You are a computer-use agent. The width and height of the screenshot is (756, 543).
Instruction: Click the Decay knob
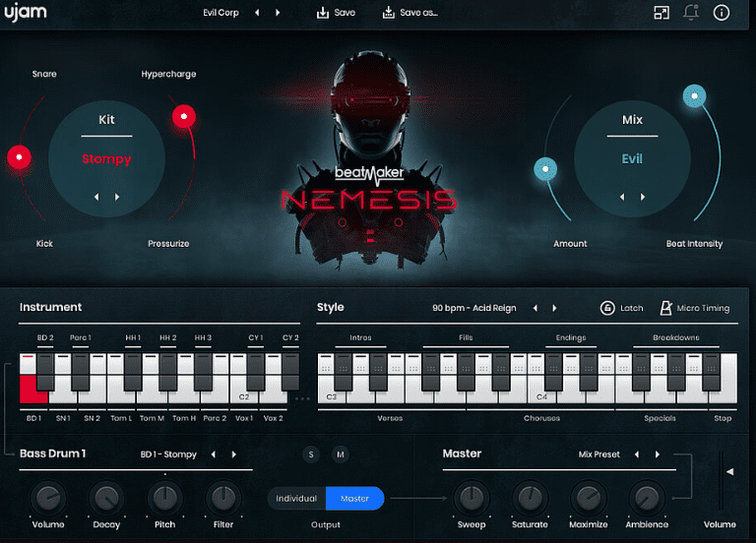tap(106, 498)
